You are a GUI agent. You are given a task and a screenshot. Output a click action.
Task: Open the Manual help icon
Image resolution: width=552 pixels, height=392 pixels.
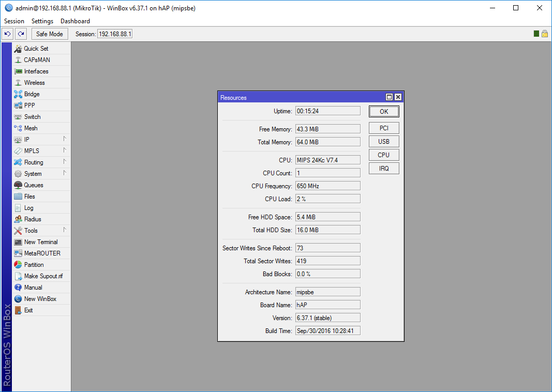click(x=18, y=288)
